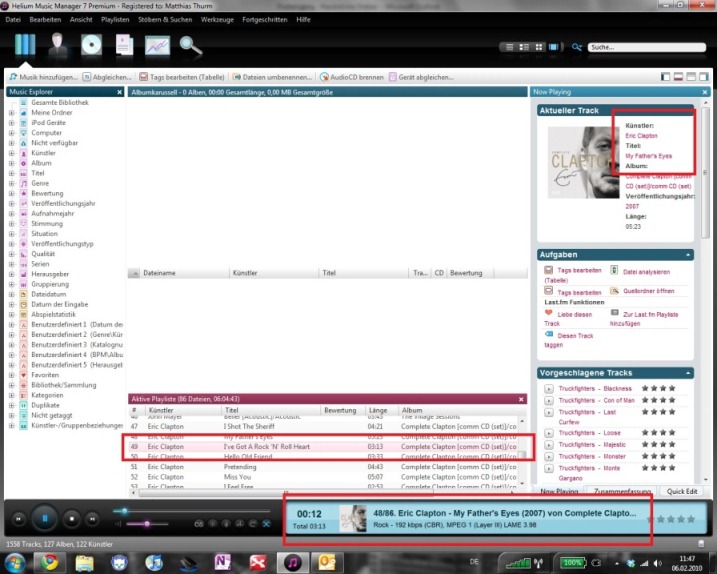Image resolution: width=717 pixels, height=574 pixels.
Task: Close the Music Explorer panel
Action: [x=119, y=92]
